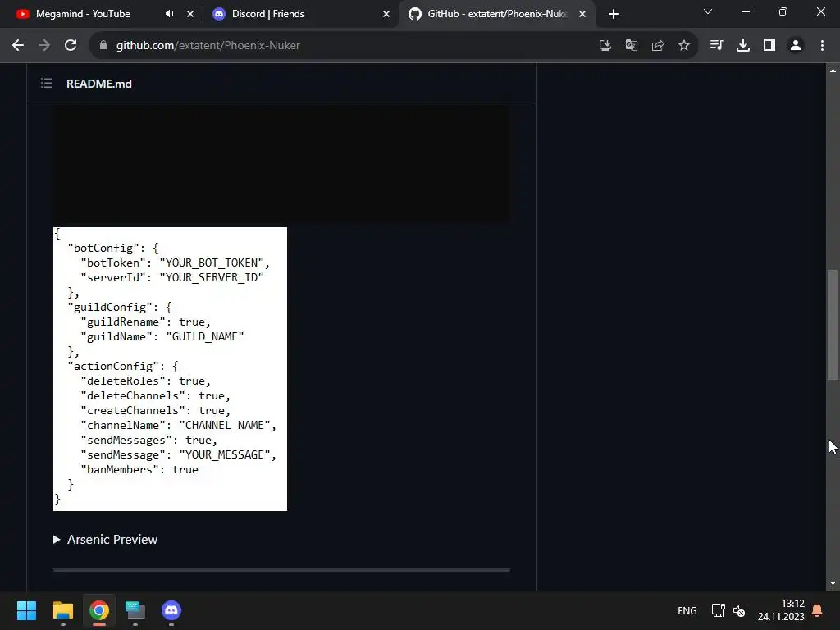Open notifications bell icon
840x630 pixels.
click(818, 610)
